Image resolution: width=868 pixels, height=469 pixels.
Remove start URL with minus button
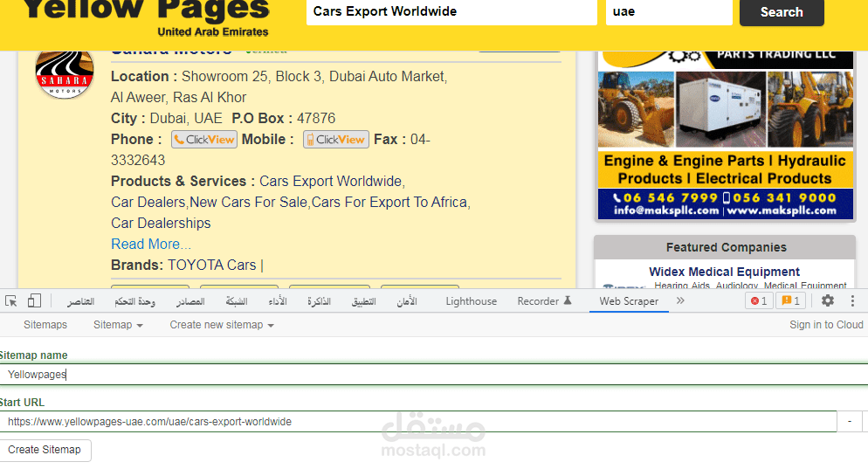[x=849, y=422]
